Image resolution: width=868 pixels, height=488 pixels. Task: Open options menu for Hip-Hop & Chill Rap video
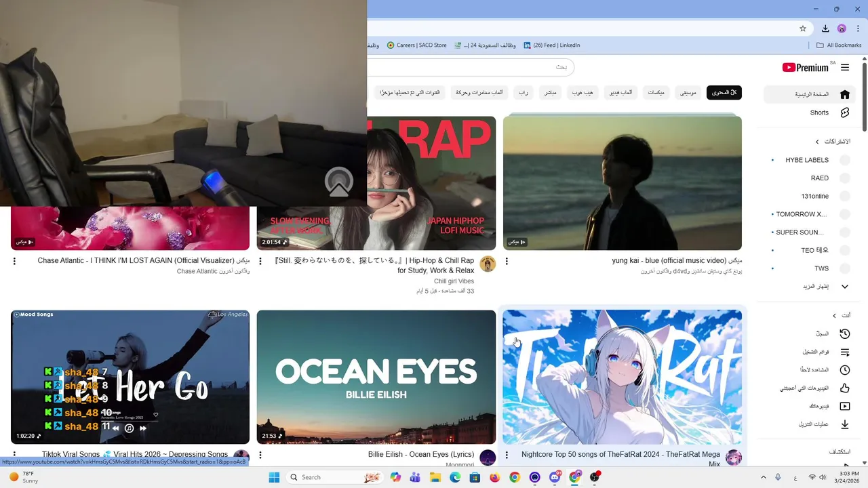(x=260, y=261)
